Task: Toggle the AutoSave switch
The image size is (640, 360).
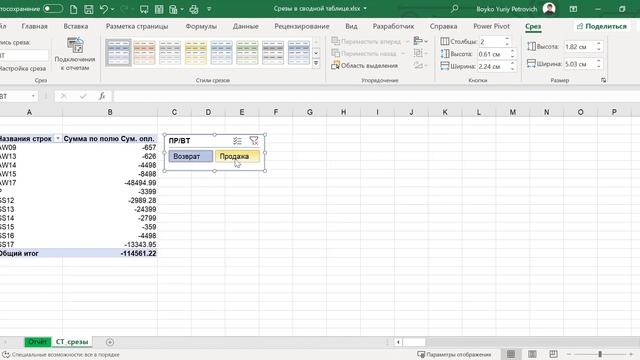Action: point(53,9)
